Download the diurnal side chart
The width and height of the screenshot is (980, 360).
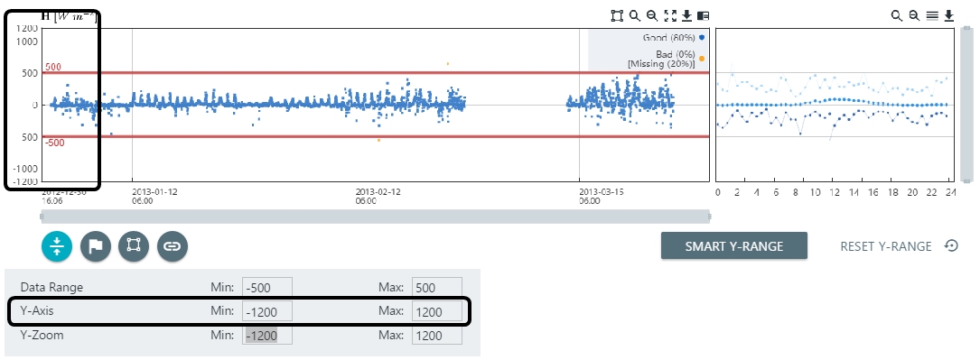(x=948, y=16)
